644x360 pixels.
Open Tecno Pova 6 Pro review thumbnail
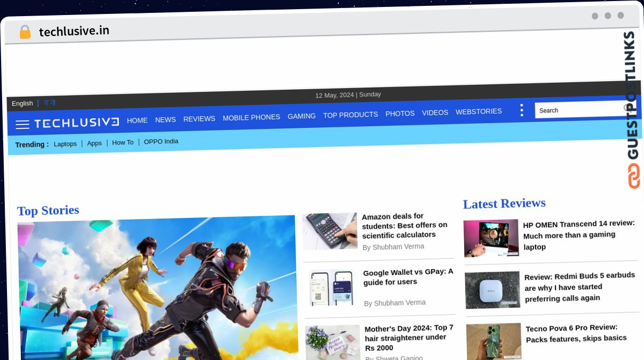[x=494, y=341]
